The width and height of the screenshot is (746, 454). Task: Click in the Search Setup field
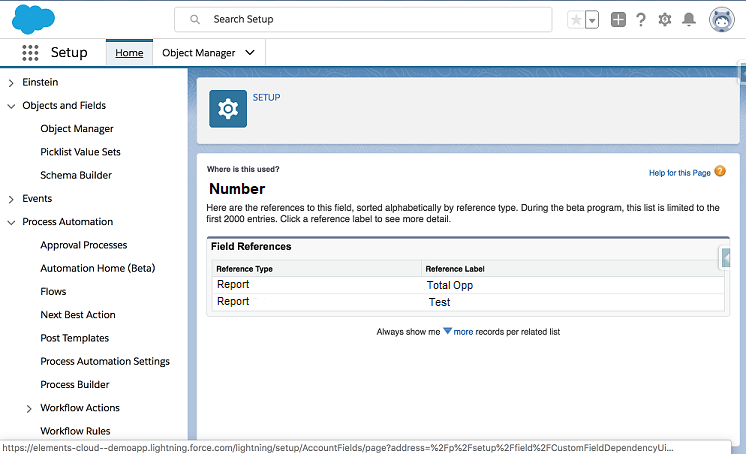(370, 19)
